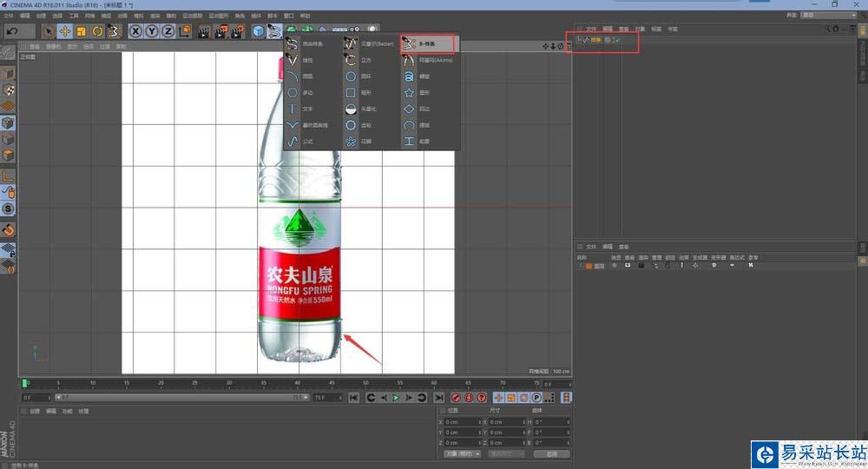This screenshot has width=868, height=469.
Task: Click the orange layer color swatch
Action: click(x=589, y=267)
